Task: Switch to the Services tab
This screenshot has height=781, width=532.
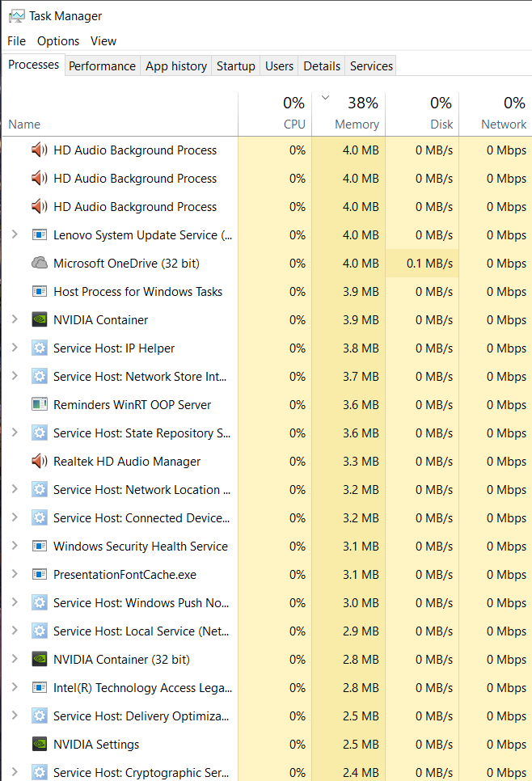Action: coord(371,65)
